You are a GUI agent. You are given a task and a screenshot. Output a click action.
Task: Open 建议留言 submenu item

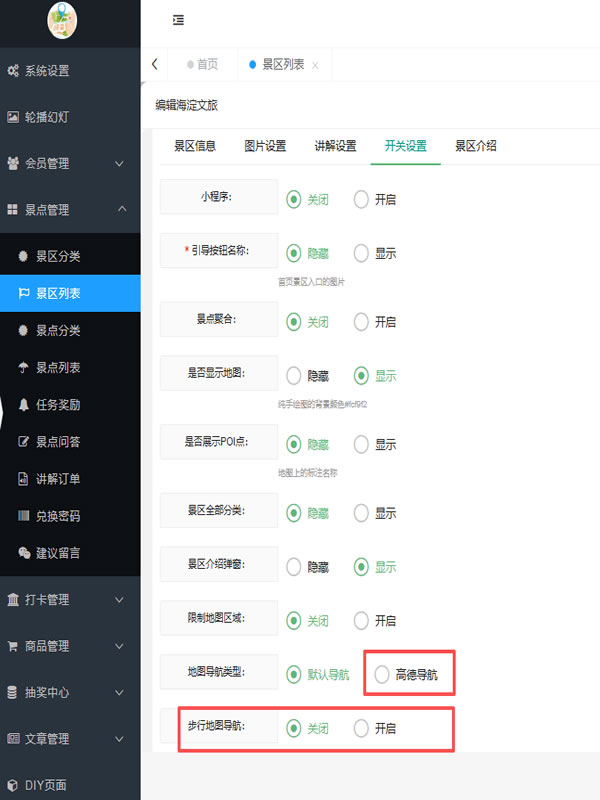[70, 553]
